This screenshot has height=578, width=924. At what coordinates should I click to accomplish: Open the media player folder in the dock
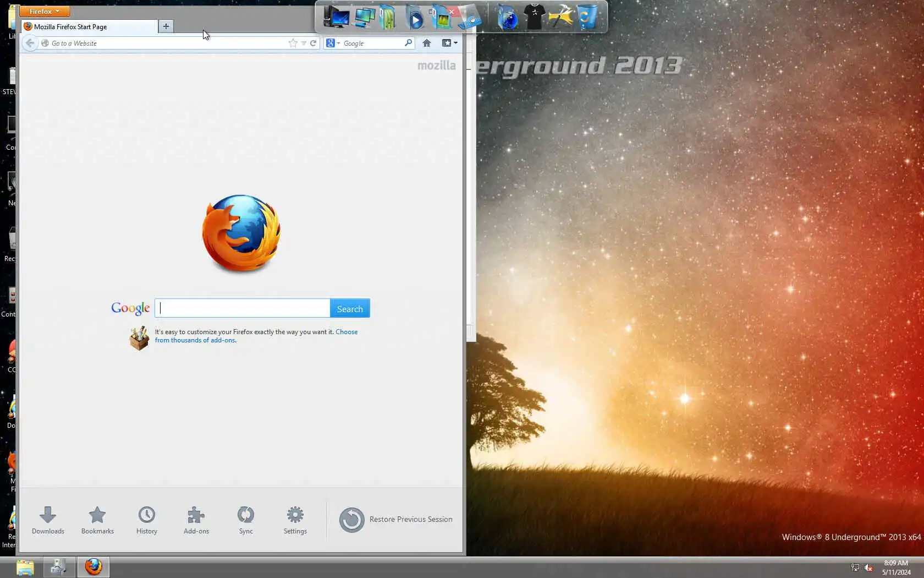tap(415, 17)
